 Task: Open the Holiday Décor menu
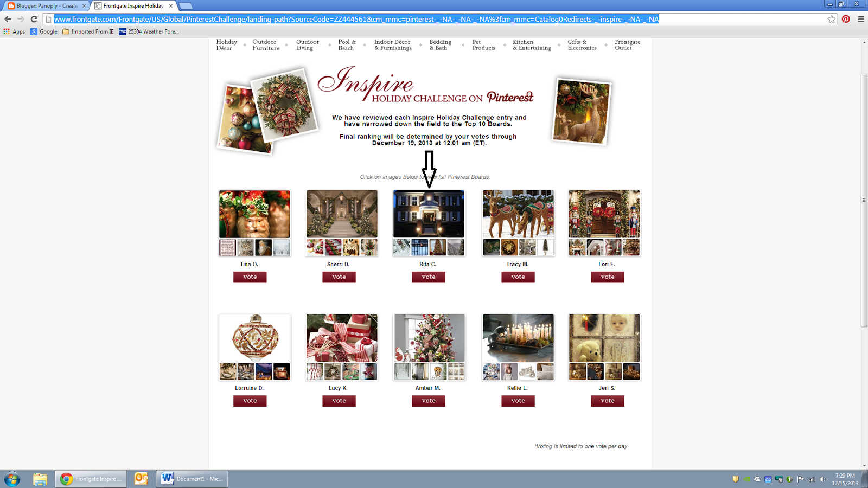tap(227, 45)
